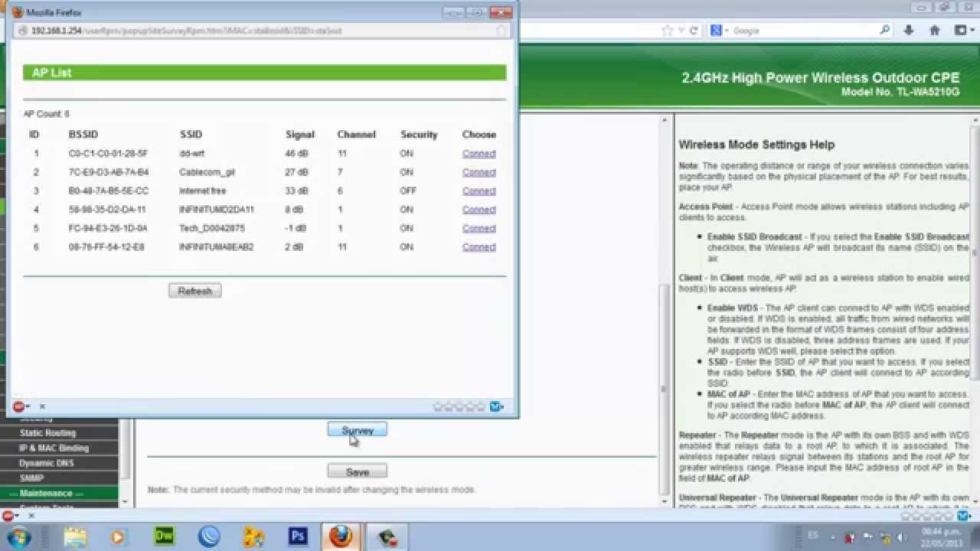Click the blue M icon in popup status bar
The image size is (980, 551).
(x=496, y=406)
